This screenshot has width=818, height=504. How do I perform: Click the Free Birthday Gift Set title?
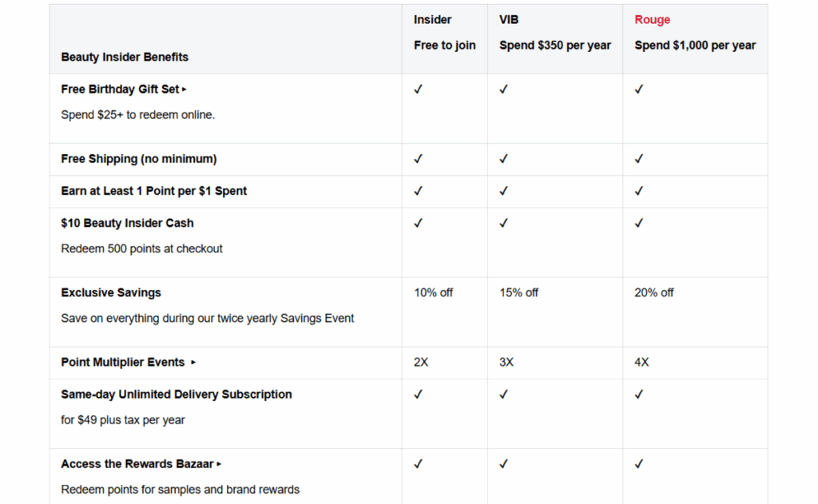click(x=120, y=89)
